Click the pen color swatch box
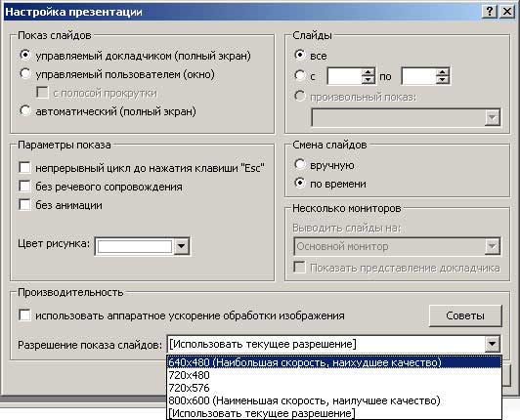 [x=135, y=246]
